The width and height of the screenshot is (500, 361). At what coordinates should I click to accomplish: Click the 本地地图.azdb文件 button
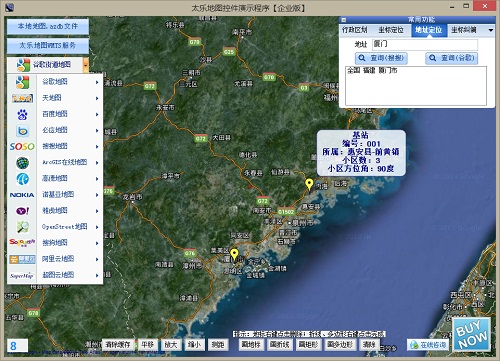point(48,26)
